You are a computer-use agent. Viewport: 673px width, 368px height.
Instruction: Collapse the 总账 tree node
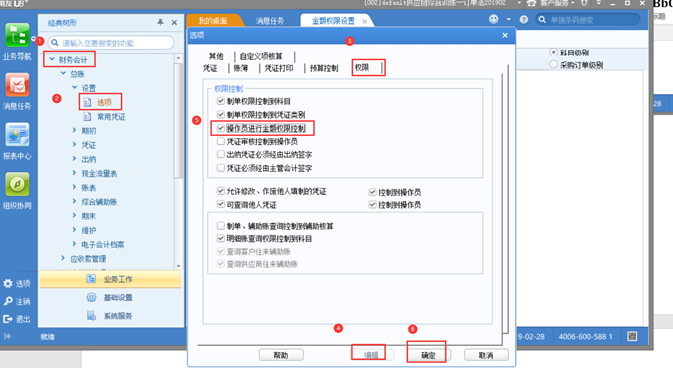click(x=63, y=73)
